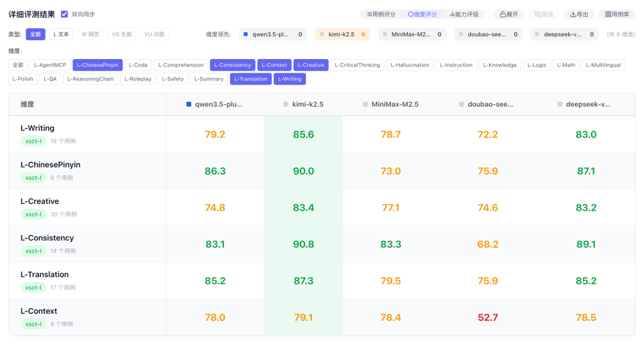Toggle L-Instruction dimension tag
644x343 pixels.
[456, 65]
